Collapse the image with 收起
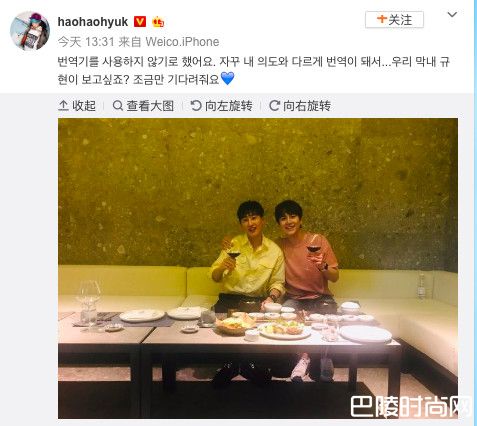The width and height of the screenshot is (477, 426). point(77,106)
